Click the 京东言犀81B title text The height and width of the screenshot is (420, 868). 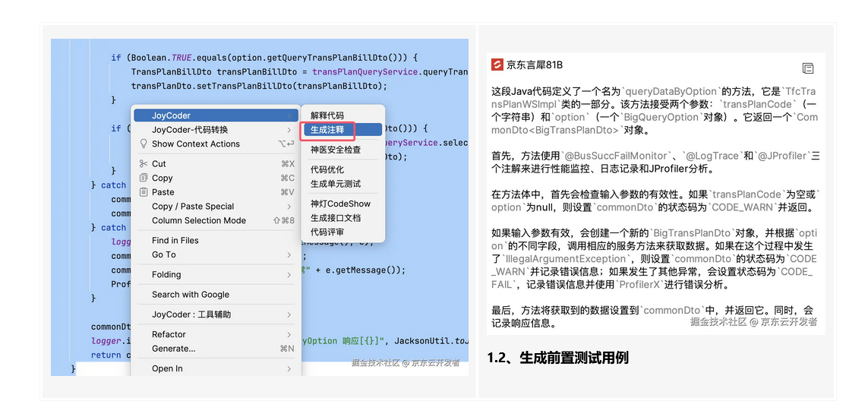tap(535, 65)
